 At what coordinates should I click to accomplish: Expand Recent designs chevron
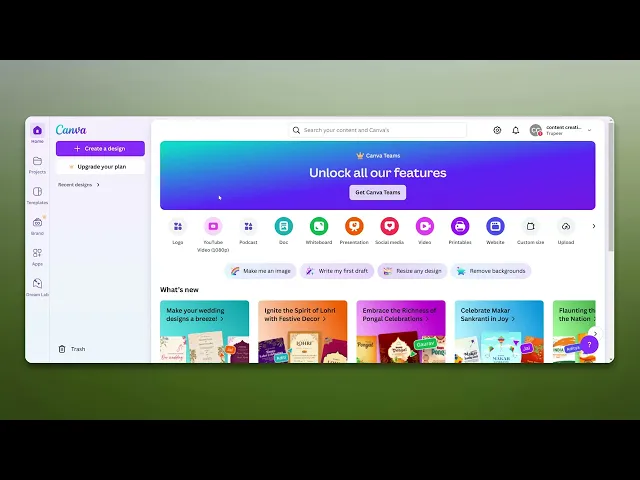click(98, 185)
